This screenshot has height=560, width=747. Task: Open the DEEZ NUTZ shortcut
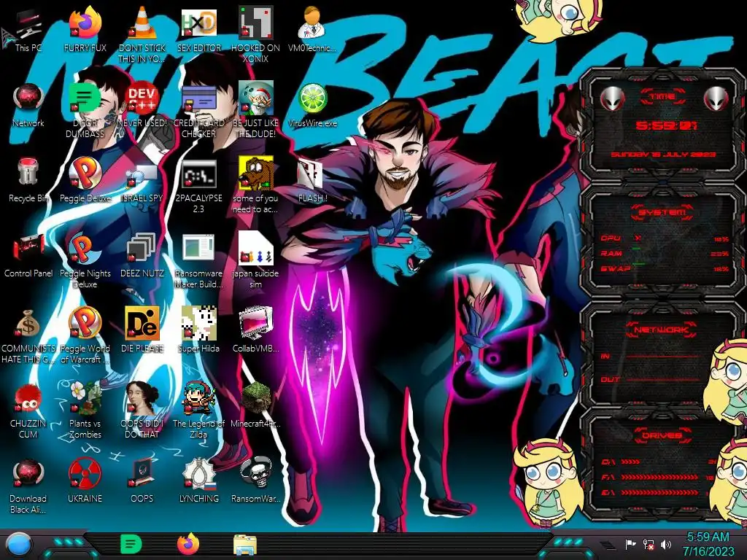[x=142, y=255]
